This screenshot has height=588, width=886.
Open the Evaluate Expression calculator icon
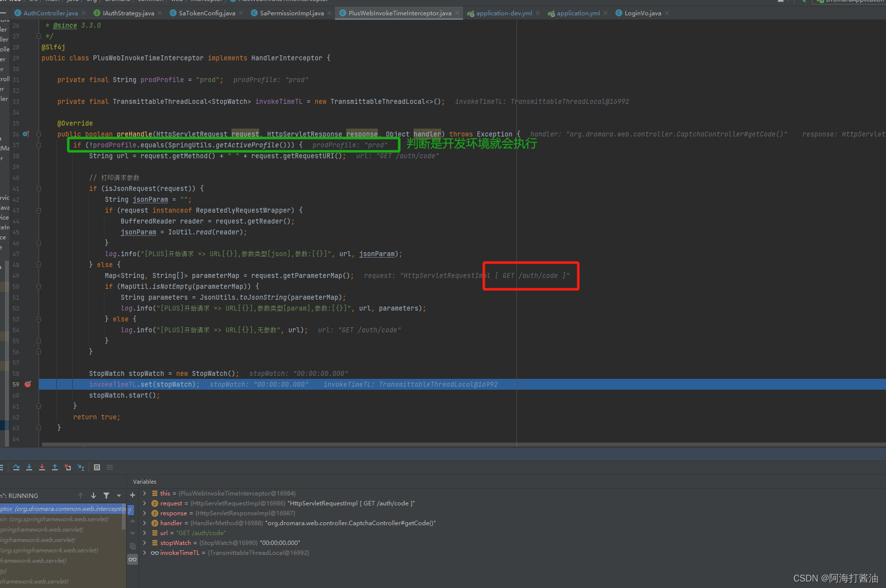coord(97,467)
